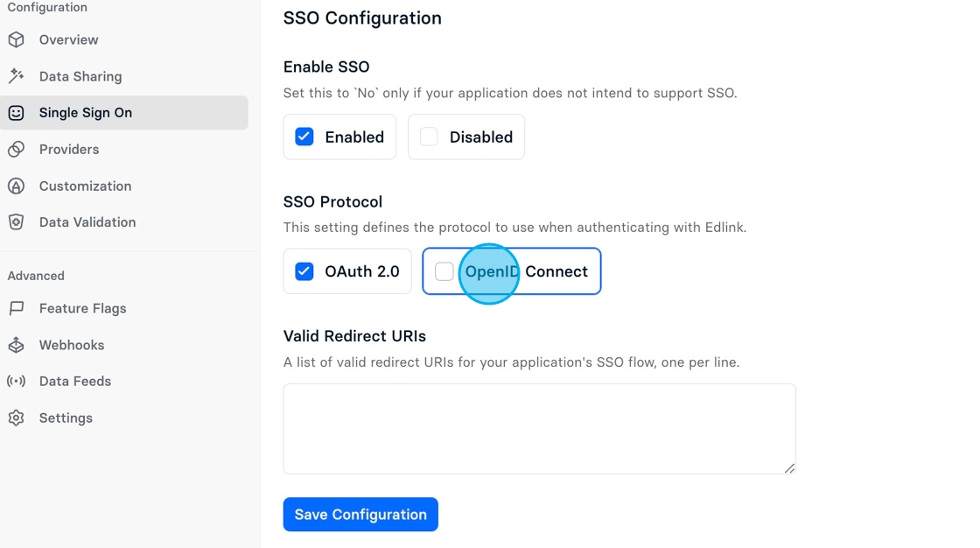
Task: Select the OpenID Connect checkbox
Action: tap(444, 271)
